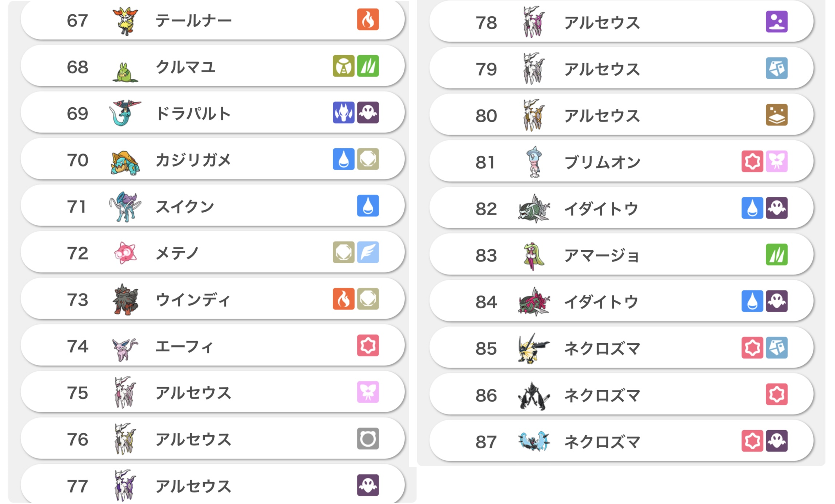Click the Fire type icon on row 67
The height and width of the screenshot is (504, 835).
tap(368, 19)
